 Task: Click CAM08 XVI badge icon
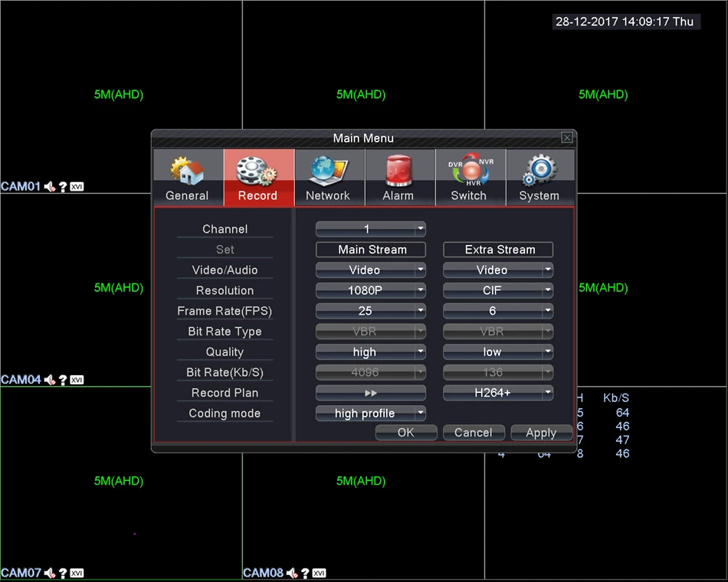319,573
